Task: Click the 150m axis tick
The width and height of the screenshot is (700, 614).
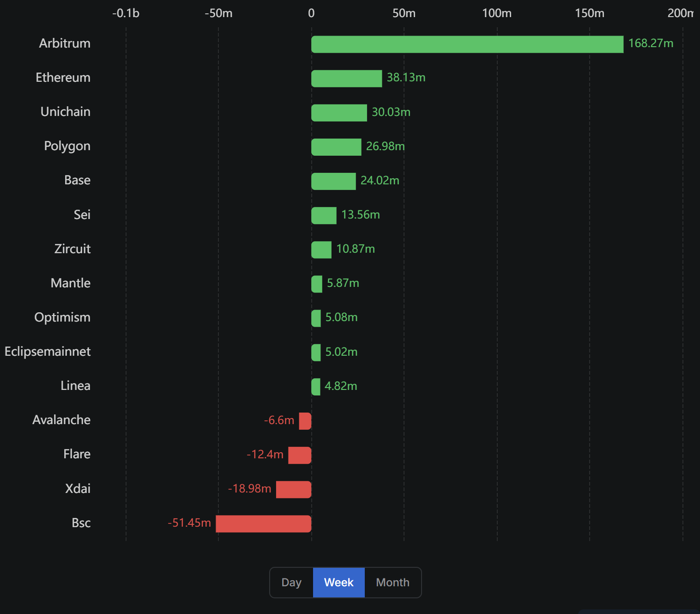Action: 590,13
